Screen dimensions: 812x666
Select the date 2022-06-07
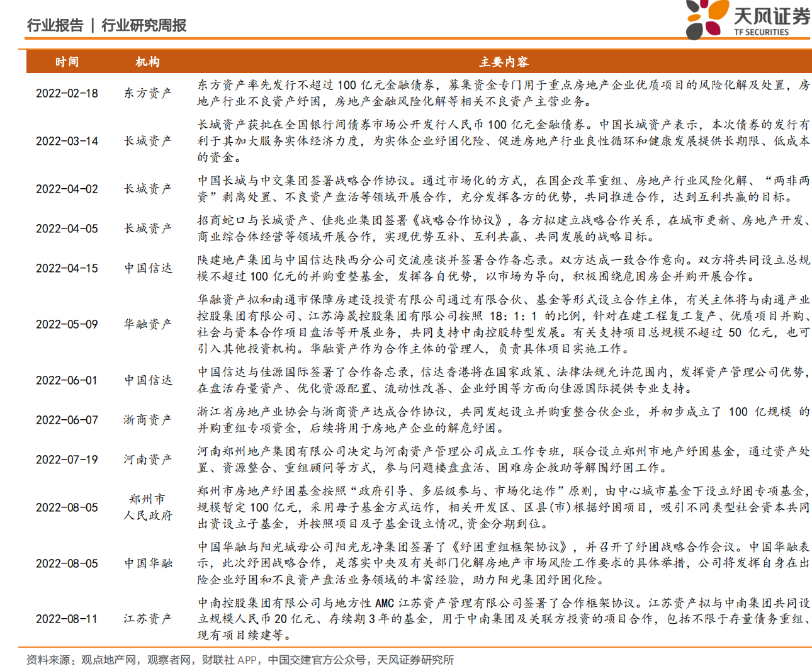tap(67, 420)
